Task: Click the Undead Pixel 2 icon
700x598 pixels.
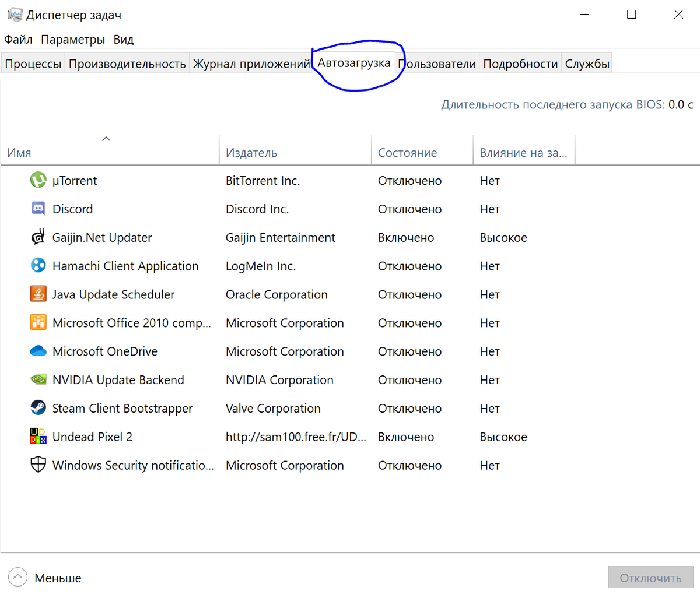Action: click(38, 437)
